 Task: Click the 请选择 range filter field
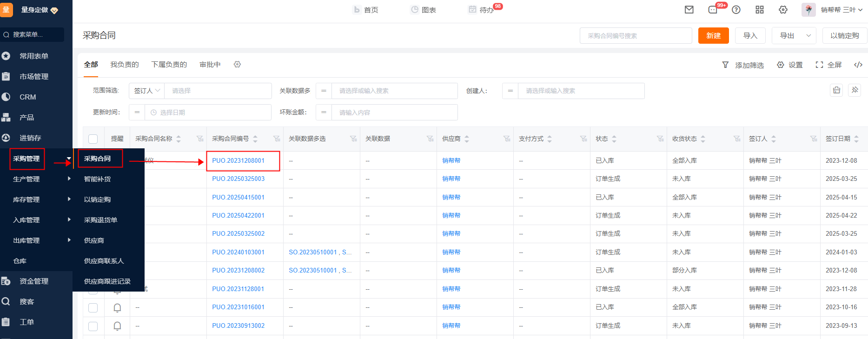click(x=218, y=91)
